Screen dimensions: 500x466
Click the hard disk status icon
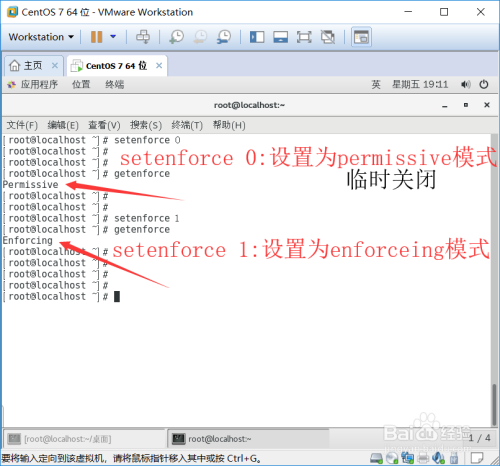(x=377, y=458)
